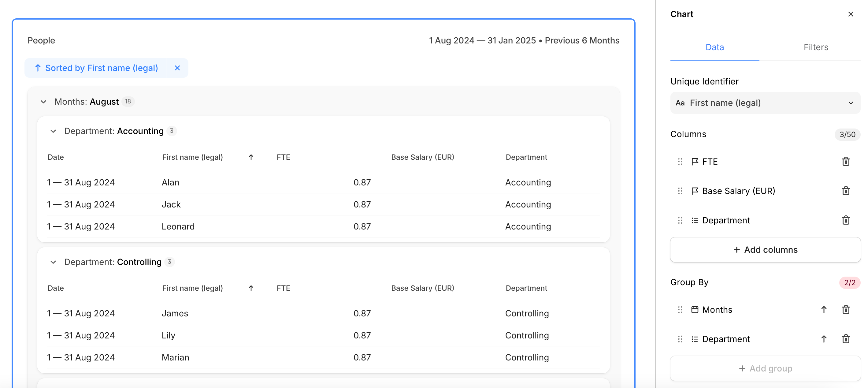Remove the Sorted by First name sort

pos(177,68)
